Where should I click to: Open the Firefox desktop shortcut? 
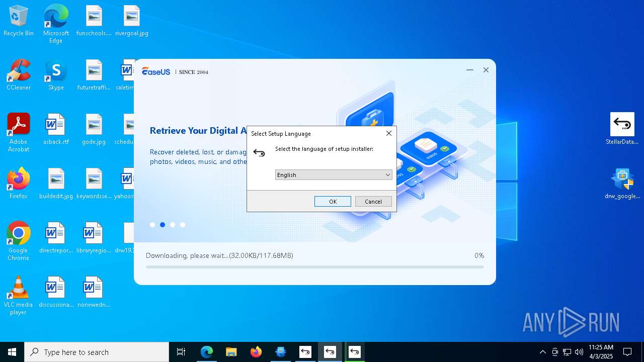coord(19,184)
